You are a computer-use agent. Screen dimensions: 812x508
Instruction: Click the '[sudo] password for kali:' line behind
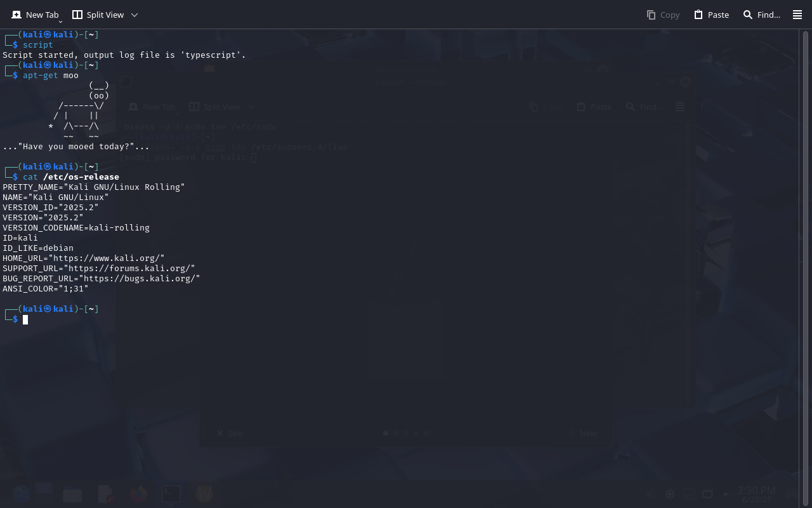coord(188,157)
